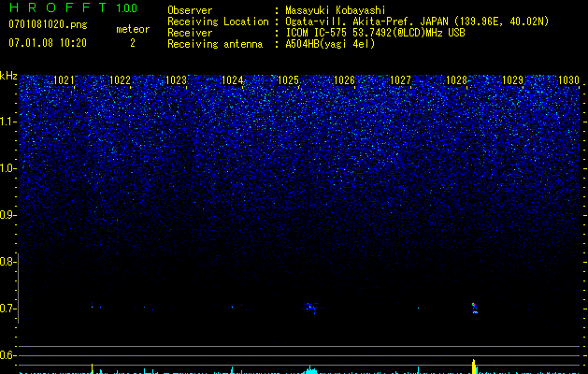Click the Observer field label
Screen dimensions: 588x374
(x=190, y=10)
